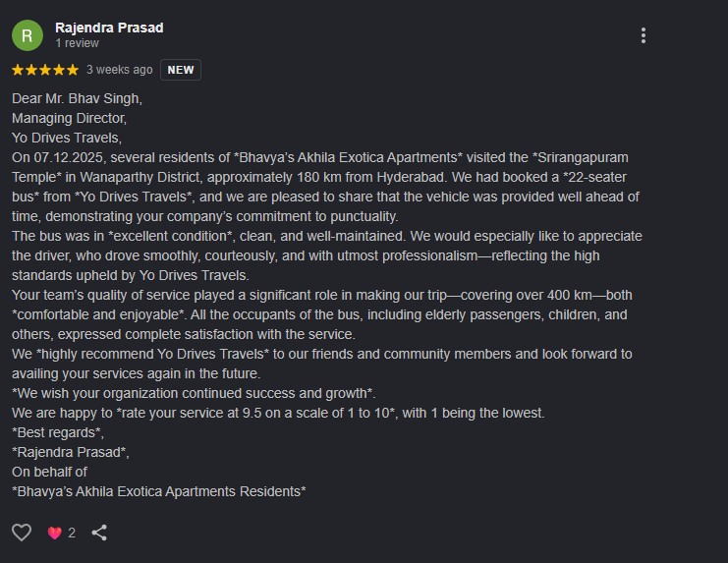Click the "3 weeks ago" timestamp
728x563 pixels.
point(119,70)
